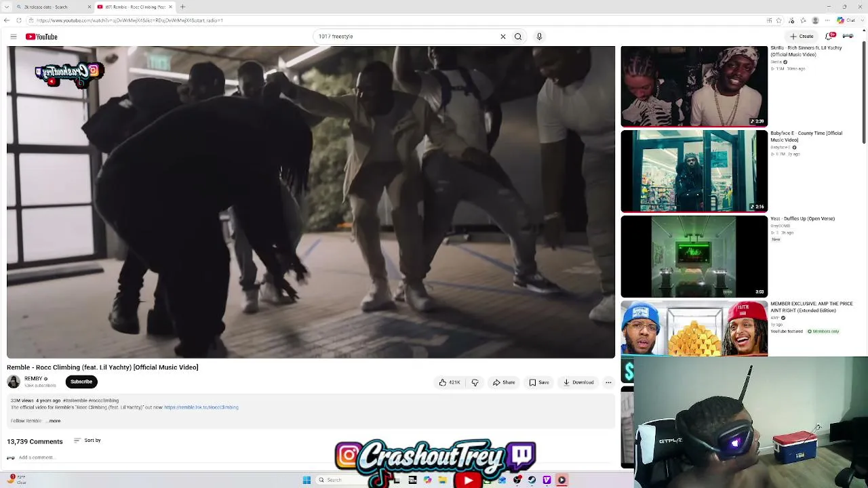Image resolution: width=868 pixels, height=488 pixels.
Task: Open the REMBY channel avatar
Action: [x=14, y=382]
